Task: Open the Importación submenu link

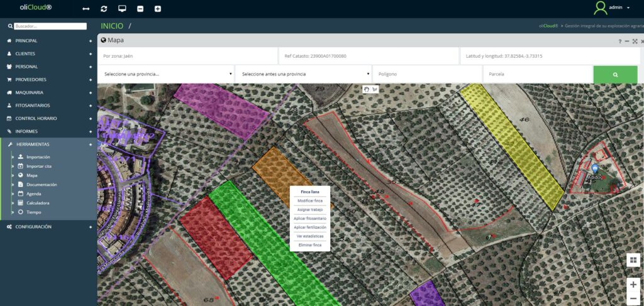Action: 38,157
